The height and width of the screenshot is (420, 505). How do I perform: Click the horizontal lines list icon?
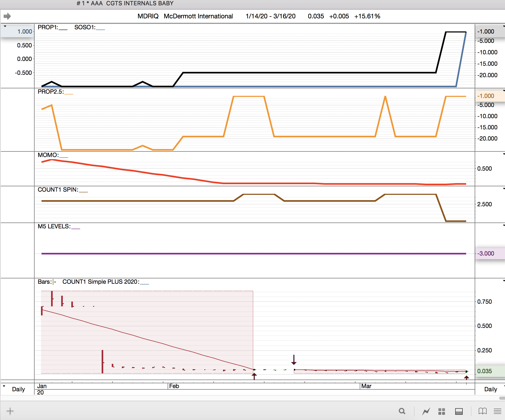497,411
